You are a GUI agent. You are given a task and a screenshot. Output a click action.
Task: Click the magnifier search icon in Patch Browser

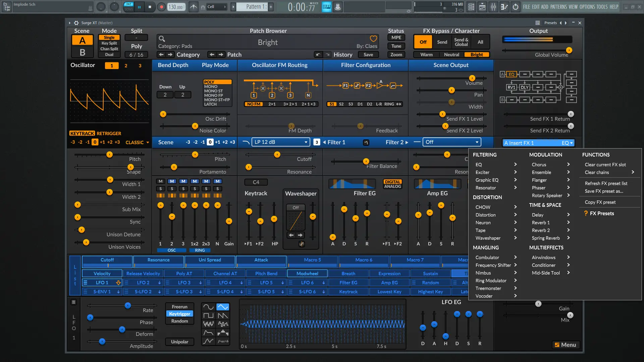162,39
